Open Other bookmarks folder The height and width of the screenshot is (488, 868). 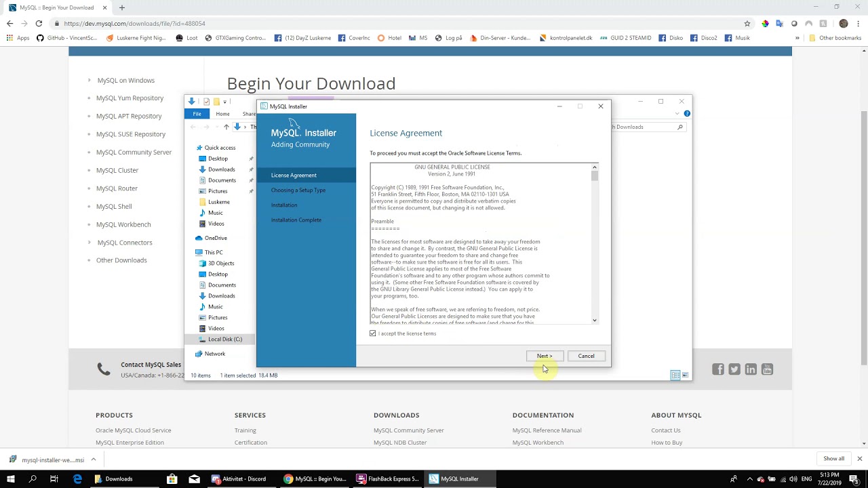[x=835, y=38]
